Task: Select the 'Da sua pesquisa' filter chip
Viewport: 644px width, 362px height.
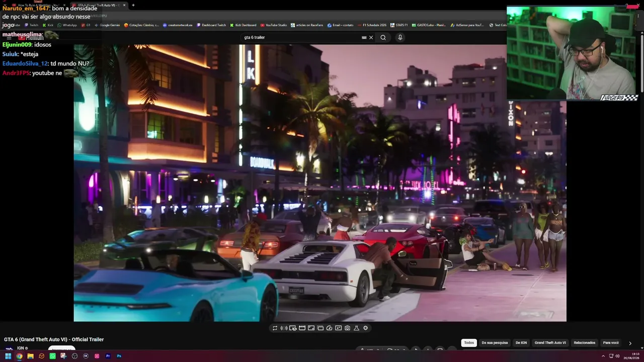Action: tap(495, 343)
